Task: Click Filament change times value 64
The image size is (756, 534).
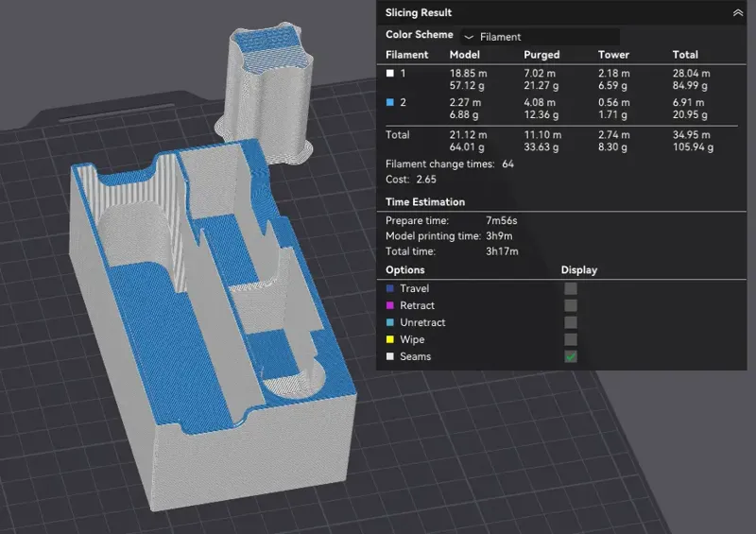Action: [507, 164]
